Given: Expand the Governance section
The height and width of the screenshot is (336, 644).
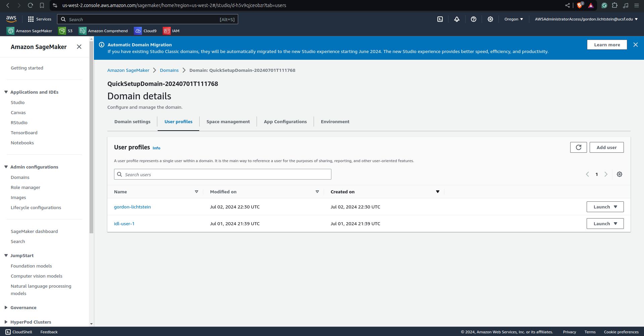Looking at the screenshot, I should (6, 307).
